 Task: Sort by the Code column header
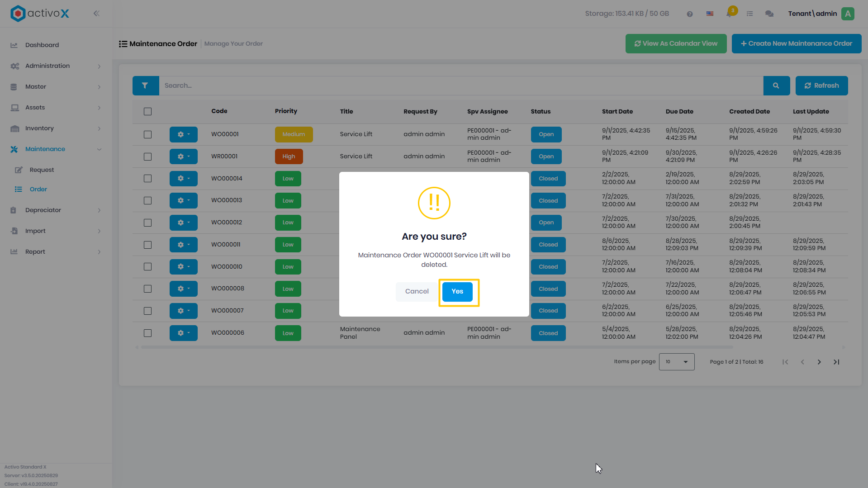(219, 111)
